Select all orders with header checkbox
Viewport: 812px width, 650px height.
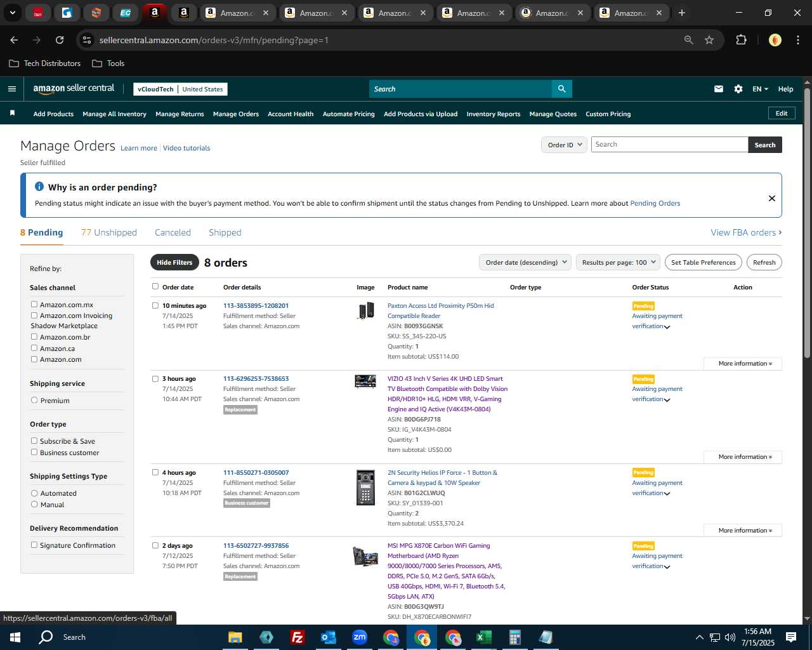[x=155, y=286]
